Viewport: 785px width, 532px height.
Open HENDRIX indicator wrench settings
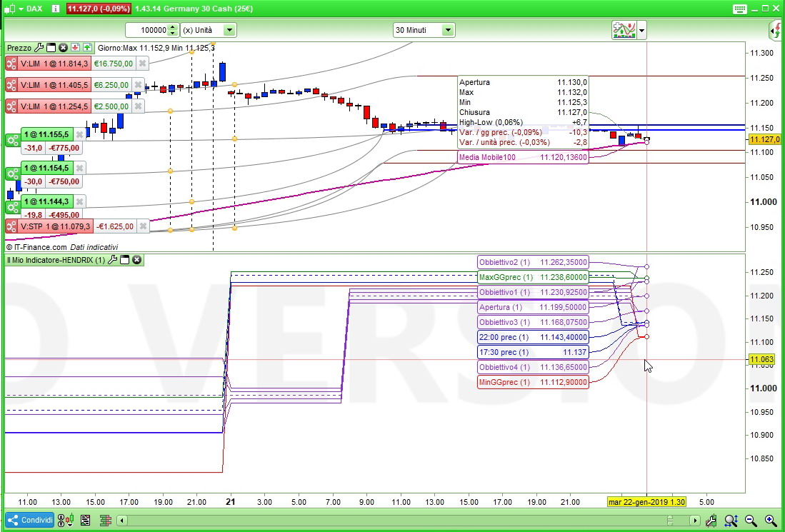(113, 260)
